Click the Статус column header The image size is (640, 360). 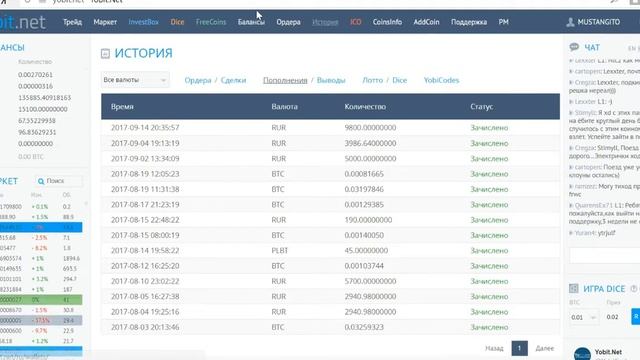482,107
